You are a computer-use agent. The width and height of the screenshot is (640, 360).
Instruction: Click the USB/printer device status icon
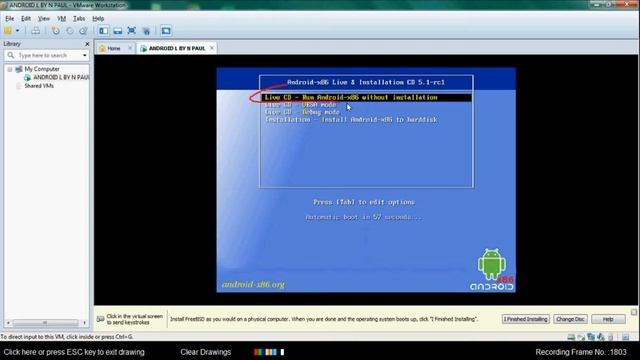611,337
